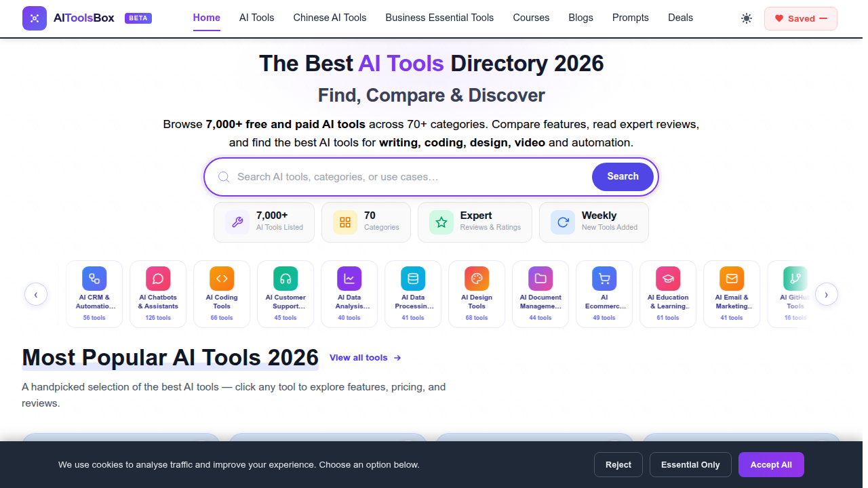Click the BETA badge next to the logo
868x488 pixels.
(x=138, y=18)
